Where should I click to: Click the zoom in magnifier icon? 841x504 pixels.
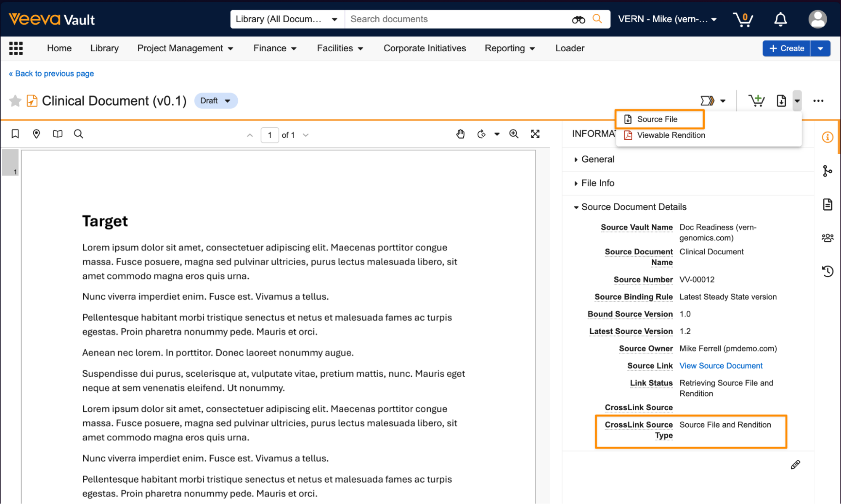[514, 134]
